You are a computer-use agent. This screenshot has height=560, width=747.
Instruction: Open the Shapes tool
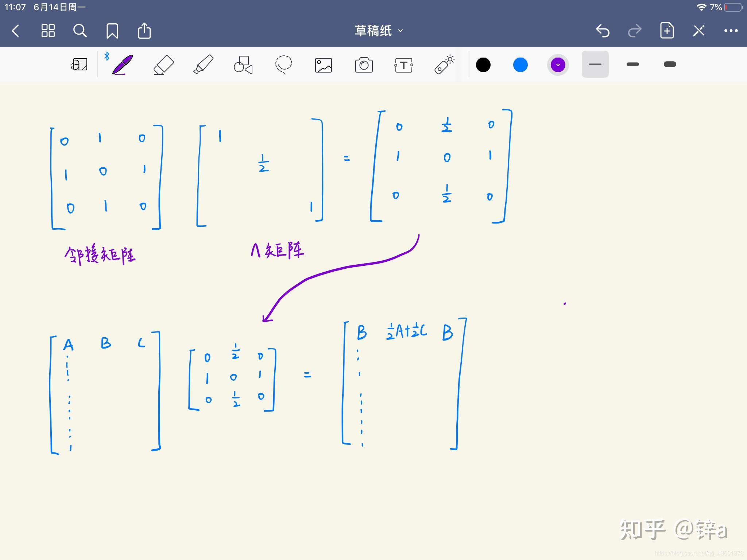tap(243, 65)
